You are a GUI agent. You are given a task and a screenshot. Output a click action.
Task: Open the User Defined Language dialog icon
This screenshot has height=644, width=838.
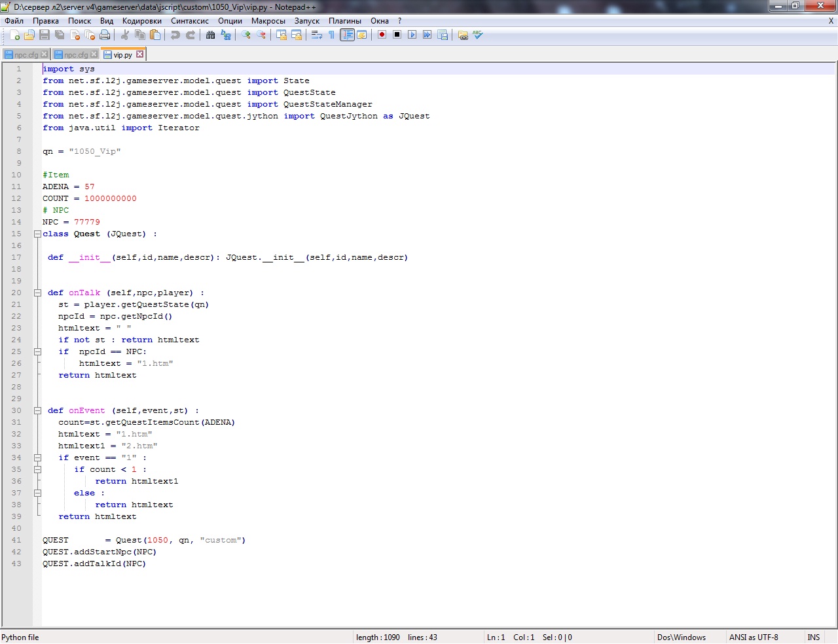click(x=361, y=35)
